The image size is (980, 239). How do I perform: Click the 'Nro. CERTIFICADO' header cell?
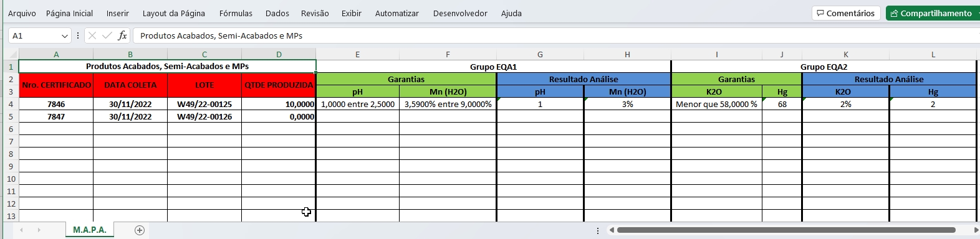click(x=56, y=85)
